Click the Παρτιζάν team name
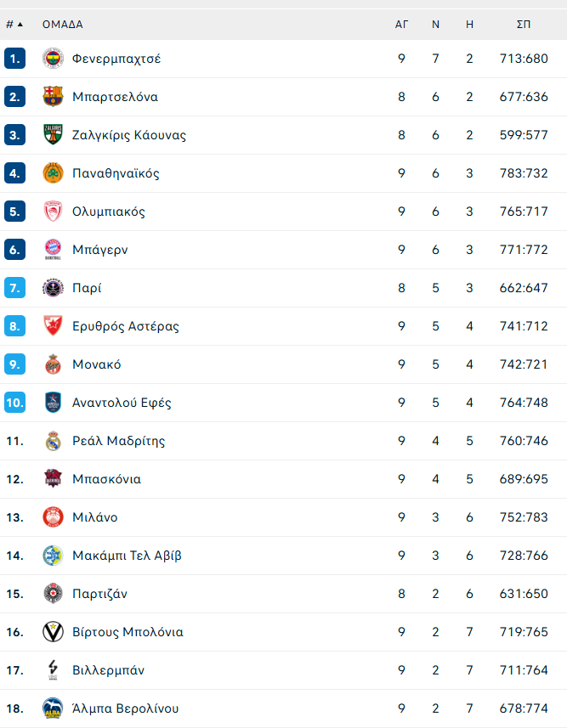Viewport: 567px width, 728px height. click(x=100, y=594)
